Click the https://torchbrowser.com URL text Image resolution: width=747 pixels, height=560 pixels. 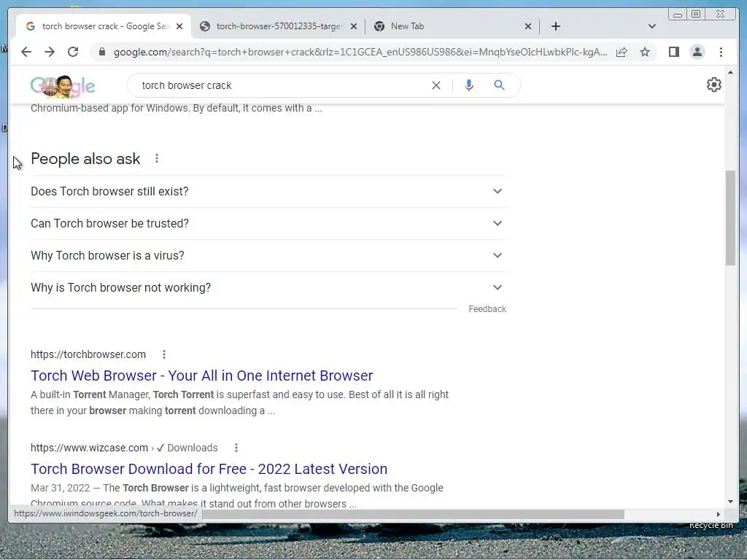click(x=88, y=354)
